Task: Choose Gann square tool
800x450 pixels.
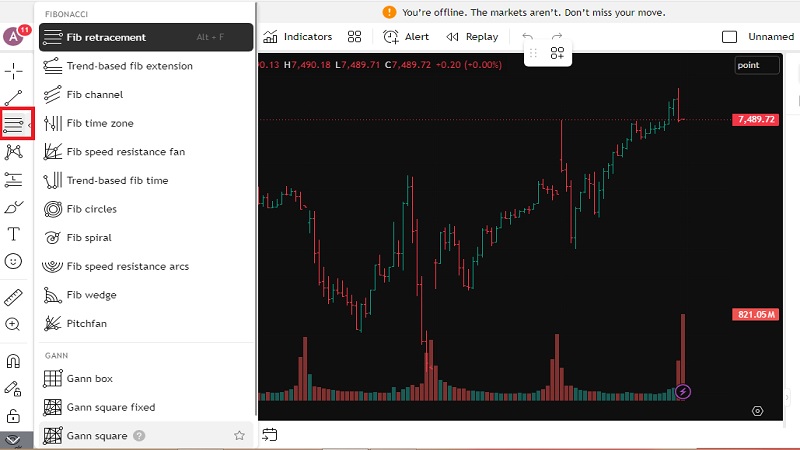Action: pos(146,436)
